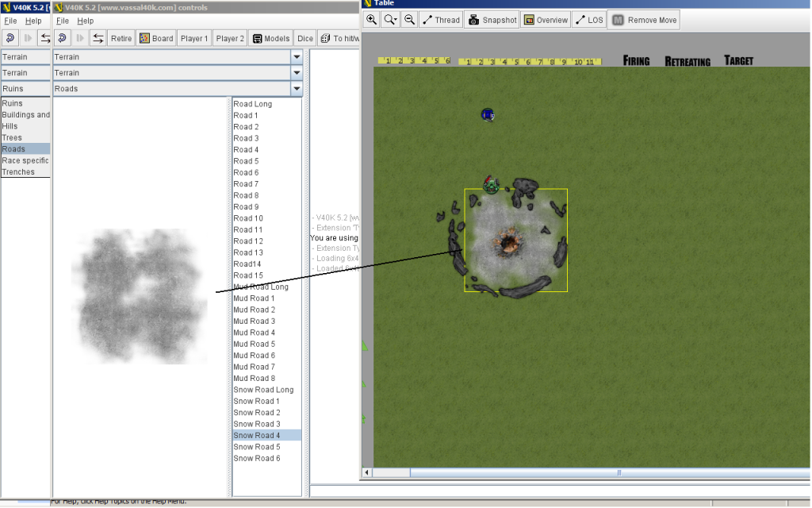Expand the Roads combo box

click(297, 89)
